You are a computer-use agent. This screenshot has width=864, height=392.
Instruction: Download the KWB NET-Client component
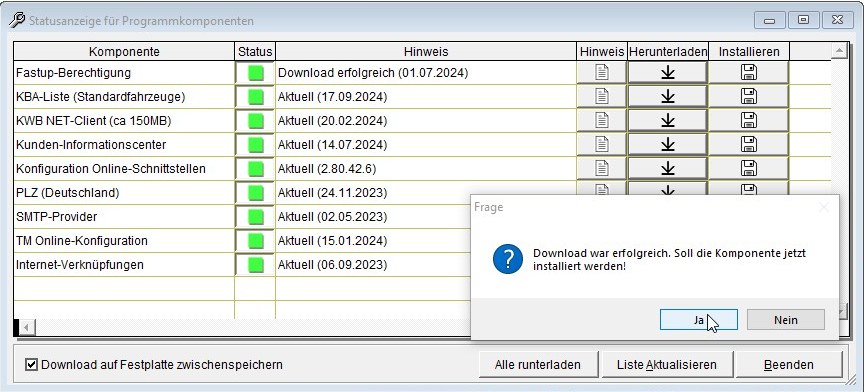point(668,120)
